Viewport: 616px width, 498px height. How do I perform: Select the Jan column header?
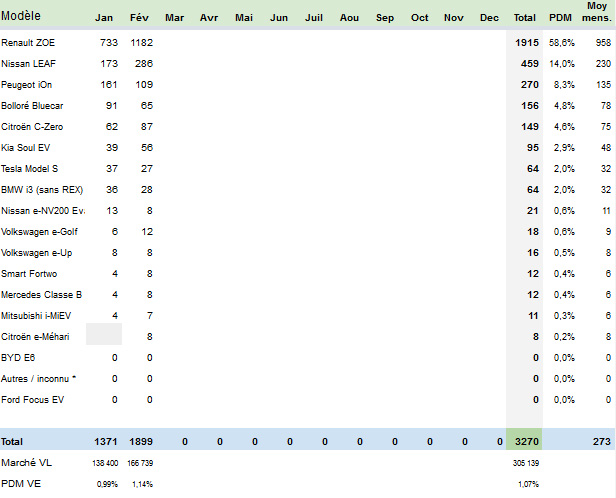coord(104,18)
